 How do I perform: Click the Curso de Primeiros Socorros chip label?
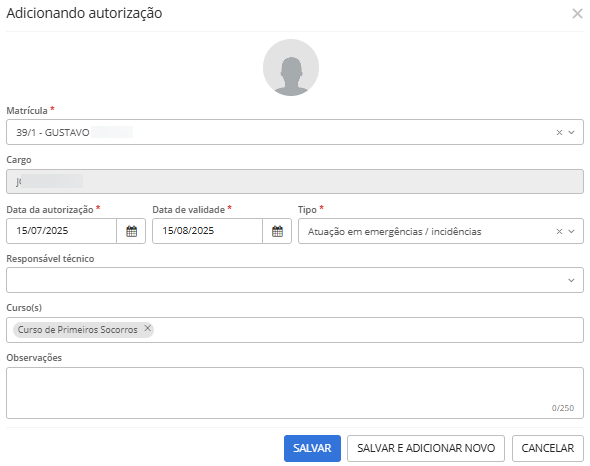pos(78,330)
